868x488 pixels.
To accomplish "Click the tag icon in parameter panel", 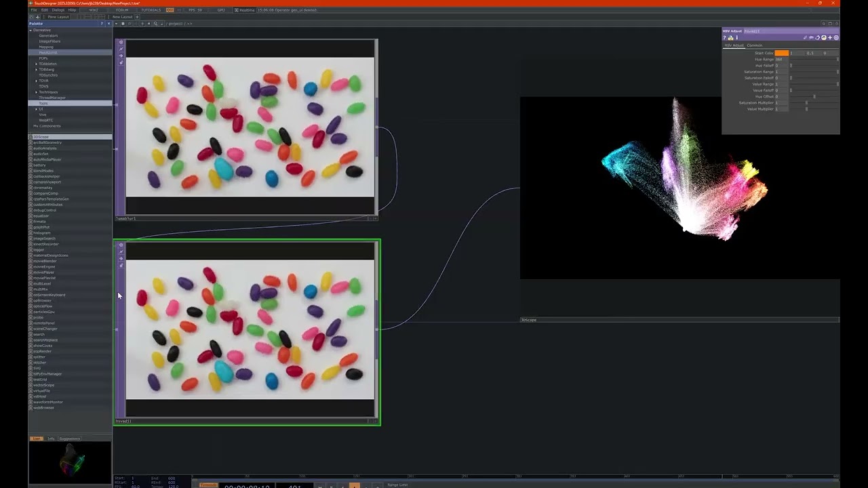I will 817,38.
